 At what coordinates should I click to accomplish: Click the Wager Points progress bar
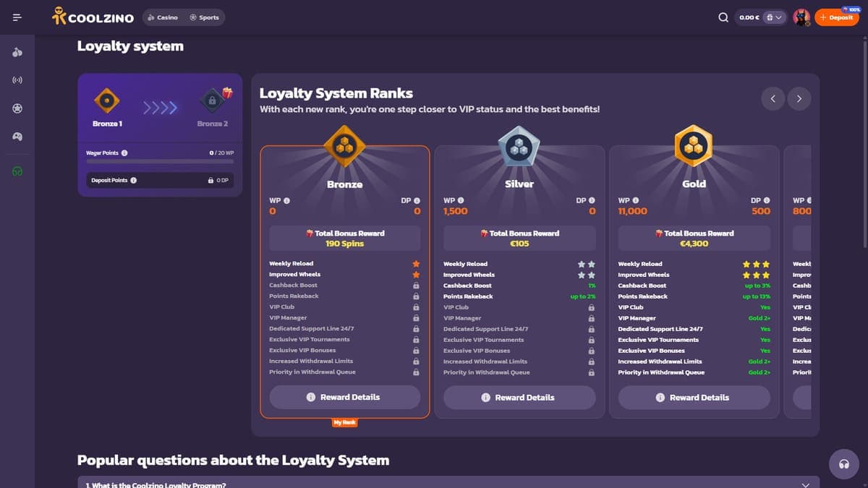[x=160, y=162]
